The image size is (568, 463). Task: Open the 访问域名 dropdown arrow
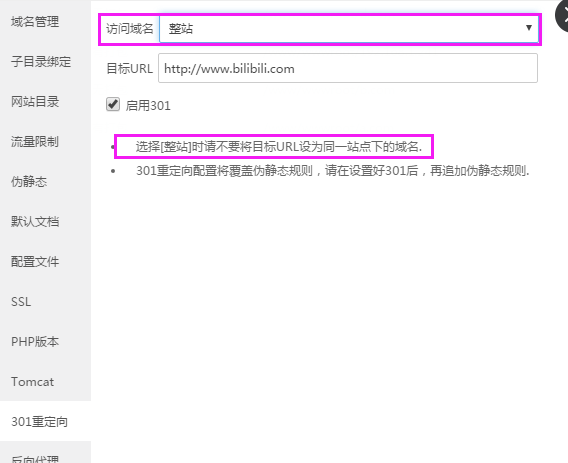pyautogui.click(x=529, y=28)
